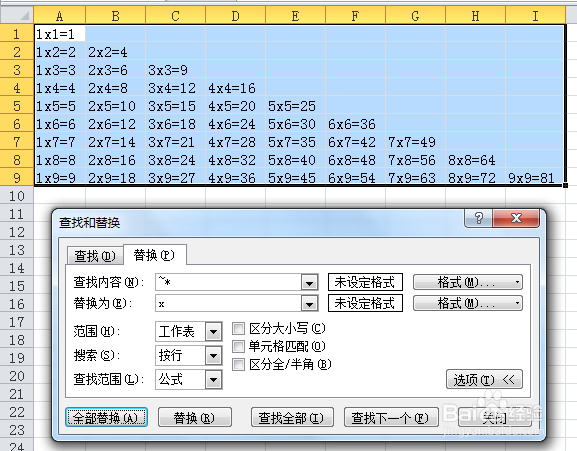The image size is (577, 451).
Task: Click cell containing 3x7=21
Action: pos(176,142)
